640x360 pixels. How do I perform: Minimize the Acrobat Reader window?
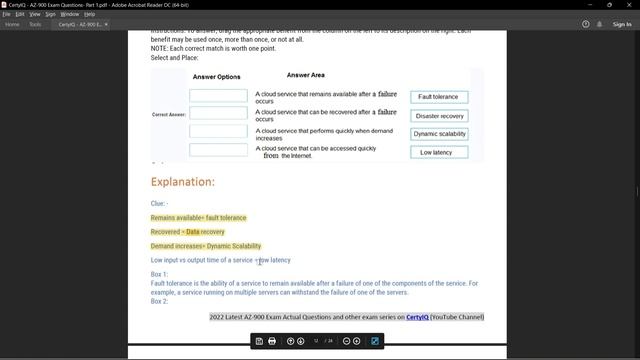pyautogui.click(x=590, y=5)
